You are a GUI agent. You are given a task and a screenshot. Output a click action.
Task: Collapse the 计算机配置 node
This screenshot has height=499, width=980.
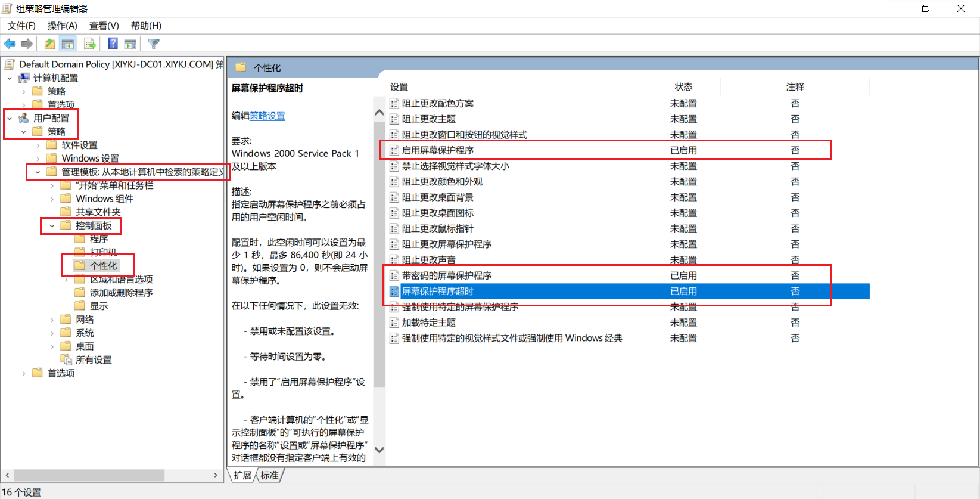click(x=10, y=78)
